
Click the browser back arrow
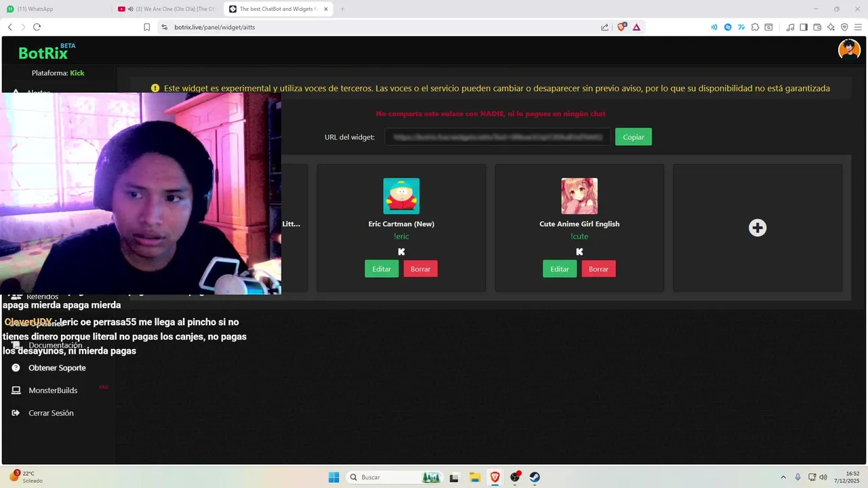click(10, 27)
